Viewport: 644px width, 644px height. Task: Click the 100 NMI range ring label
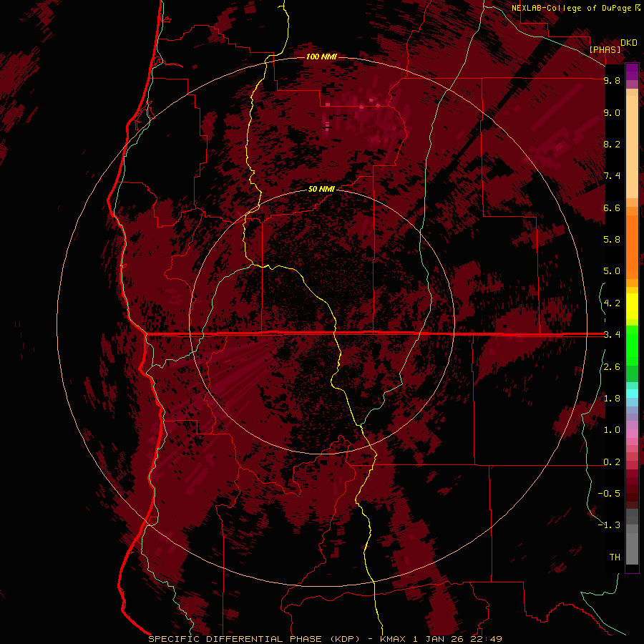tap(321, 57)
